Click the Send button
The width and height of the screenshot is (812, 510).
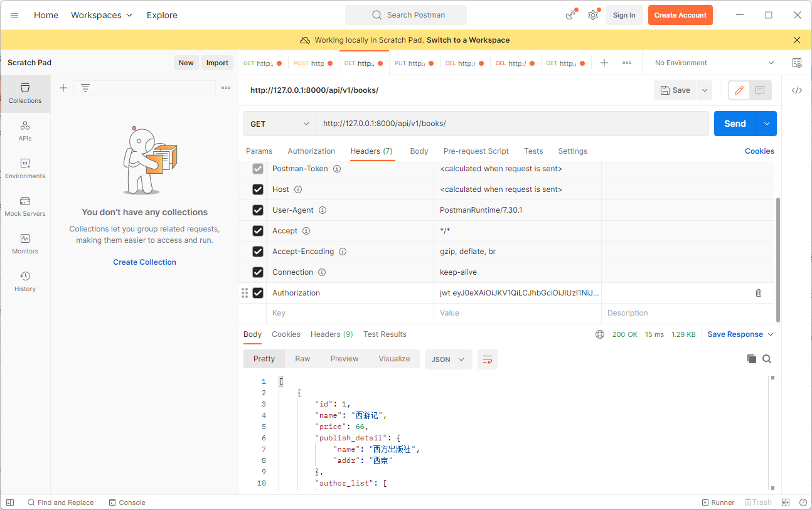click(735, 124)
